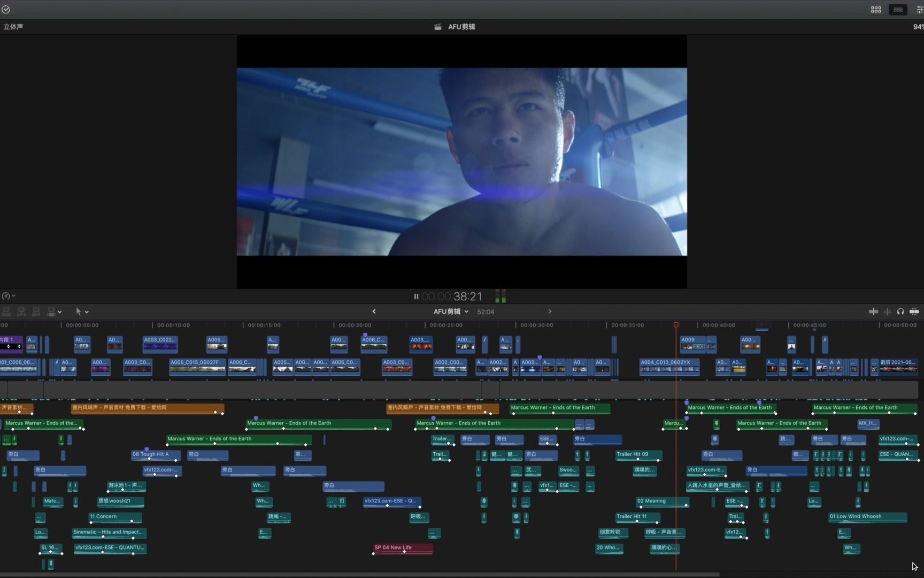Viewport: 924px width, 578px height.
Task: Toggle the timeline panel visibility button
Action: (x=898, y=10)
